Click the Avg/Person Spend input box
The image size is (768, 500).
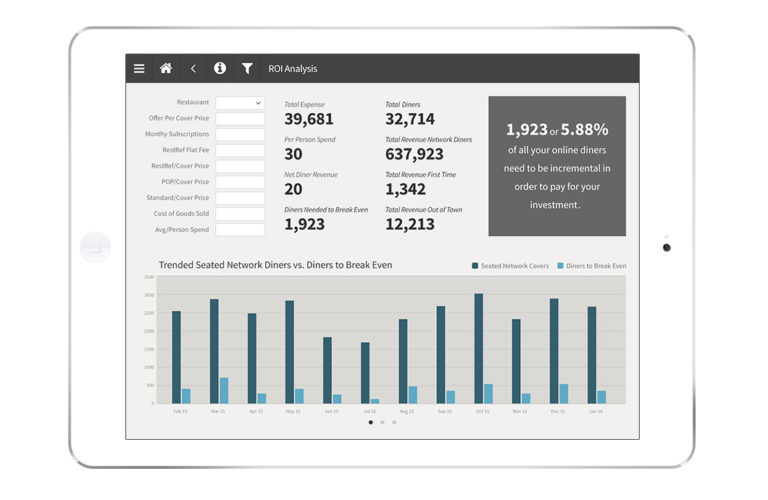coord(240,230)
